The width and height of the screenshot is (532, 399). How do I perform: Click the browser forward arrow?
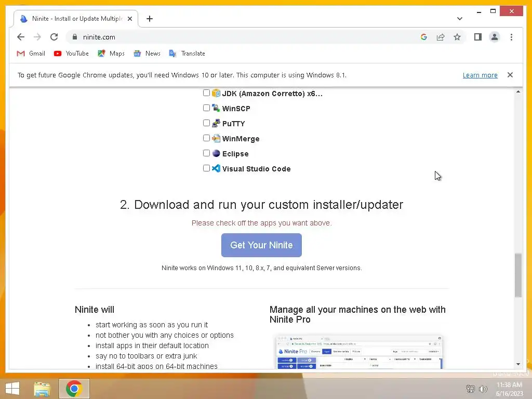[37, 37]
